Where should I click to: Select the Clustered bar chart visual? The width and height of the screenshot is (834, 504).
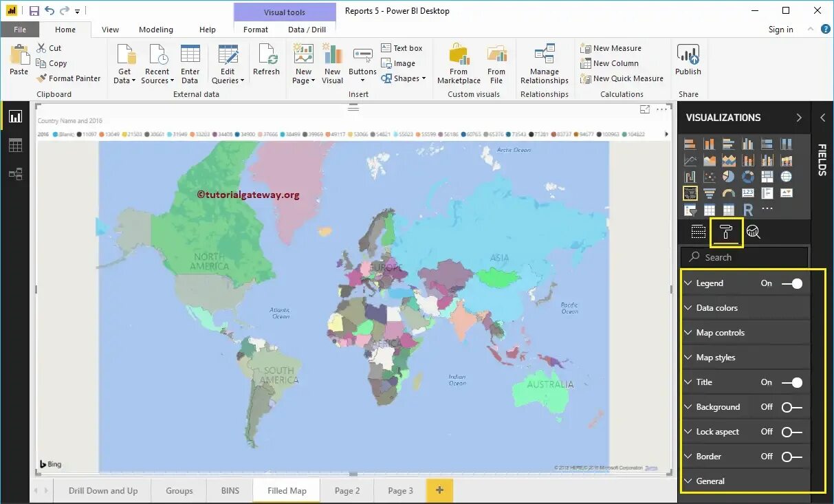pos(729,144)
